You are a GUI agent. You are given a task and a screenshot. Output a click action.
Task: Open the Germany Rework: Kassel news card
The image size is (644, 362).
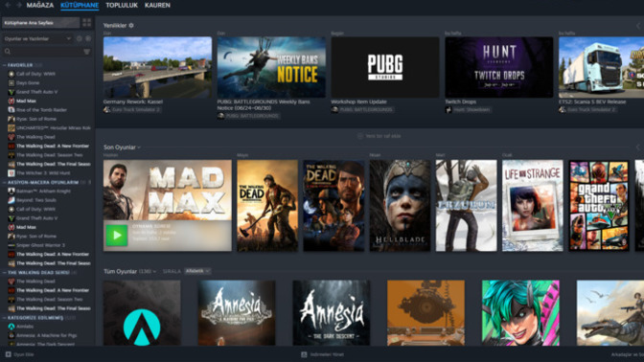click(x=157, y=67)
